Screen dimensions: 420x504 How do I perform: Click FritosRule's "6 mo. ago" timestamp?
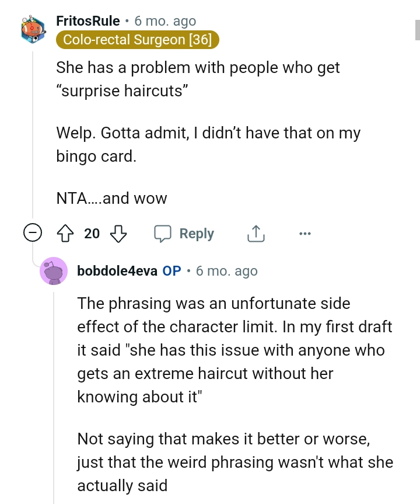click(165, 21)
